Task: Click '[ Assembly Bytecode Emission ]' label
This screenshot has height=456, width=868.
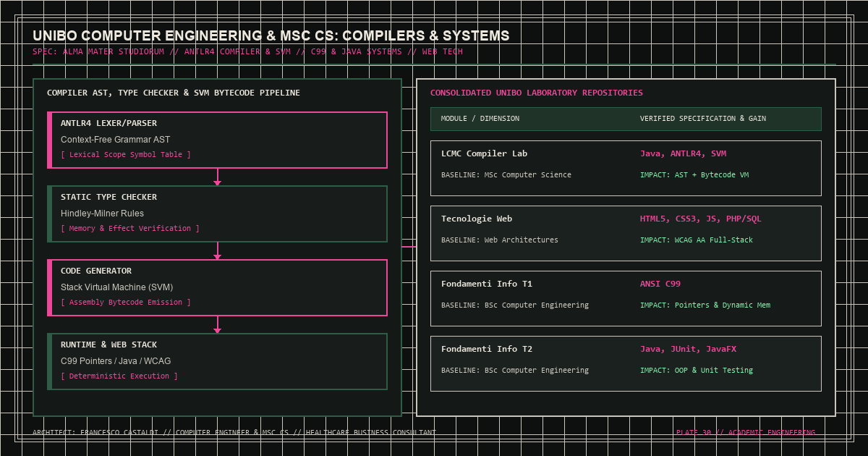Action: 126,303
